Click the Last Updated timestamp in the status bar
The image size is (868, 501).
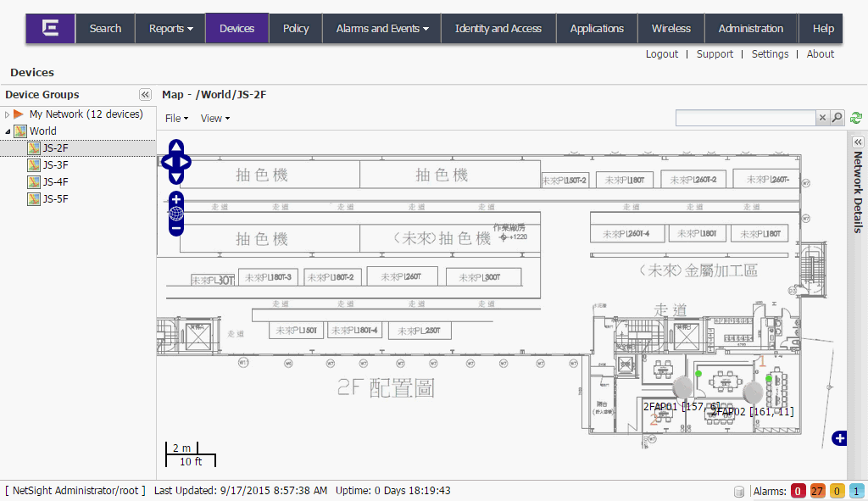(x=241, y=491)
